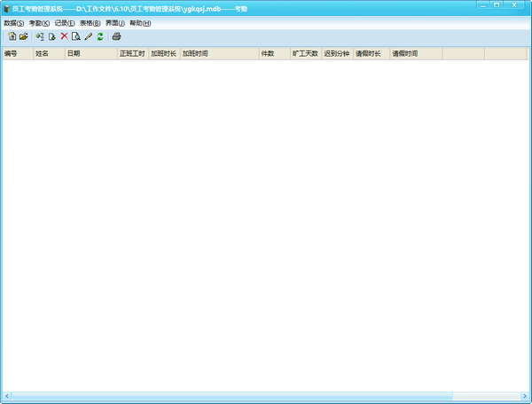Click the new file toolbar icon
532x404 pixels.
(x=12, y=36)
